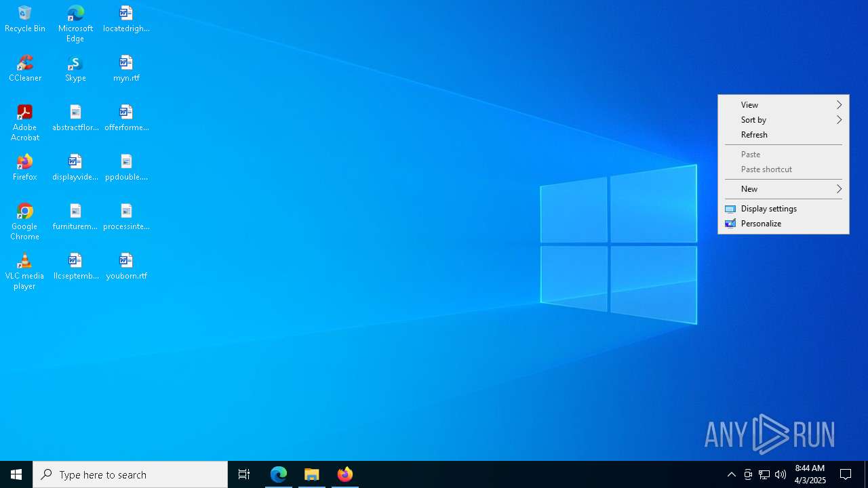The image size is (868, 488).
Task: Launch Microsoft Edge from the taskbar
Action: click(279, 474)
